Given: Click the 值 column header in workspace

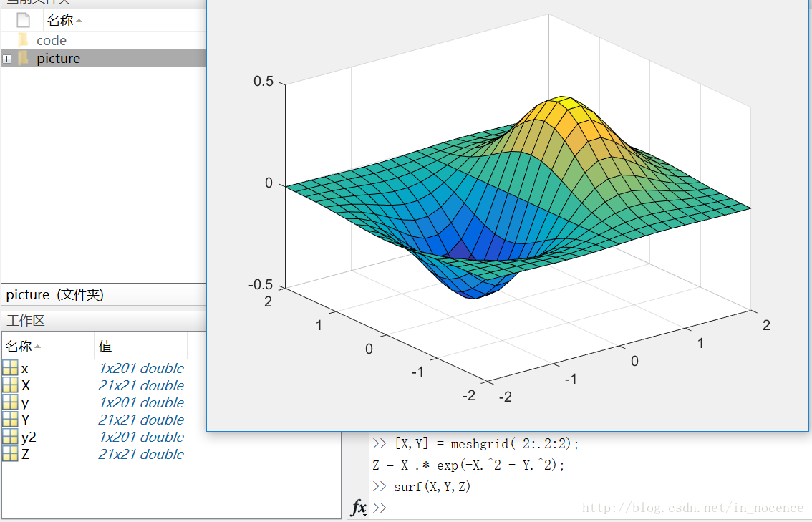Looking at the screenshot, I should tap(105, 347).
